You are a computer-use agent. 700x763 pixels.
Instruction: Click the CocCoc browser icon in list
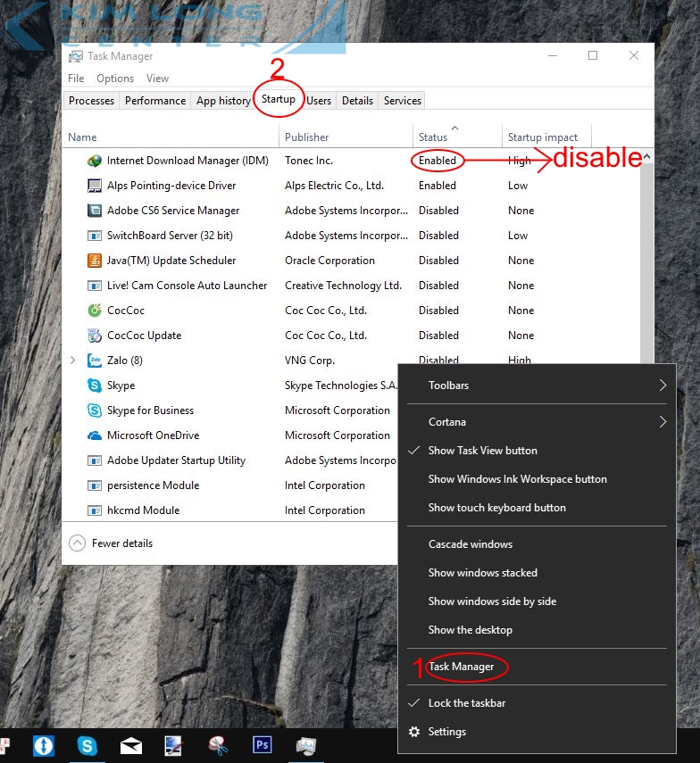pos(95,311)
